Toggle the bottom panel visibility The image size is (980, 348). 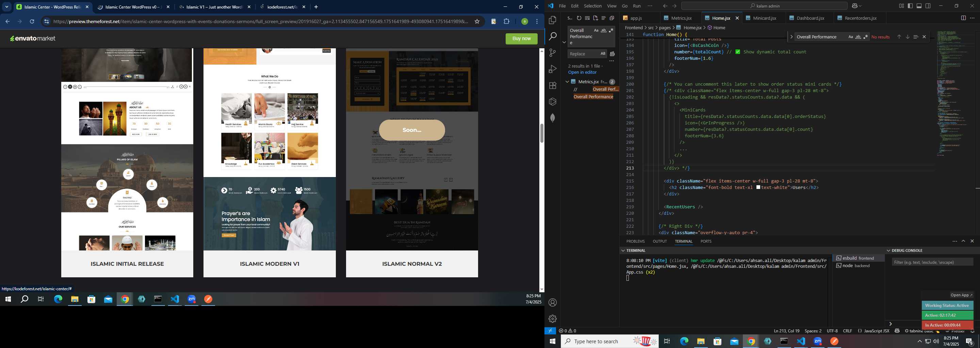[919, 6]
